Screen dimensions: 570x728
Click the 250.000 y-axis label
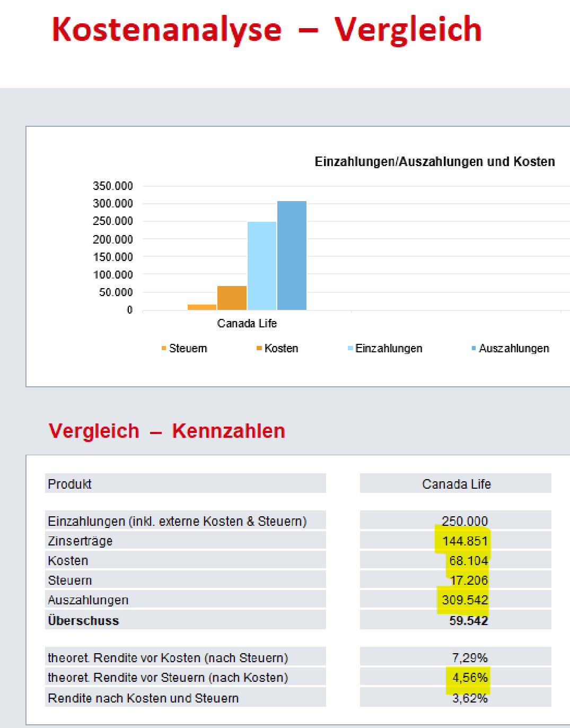pyautogui.click(x=113, y=221)
